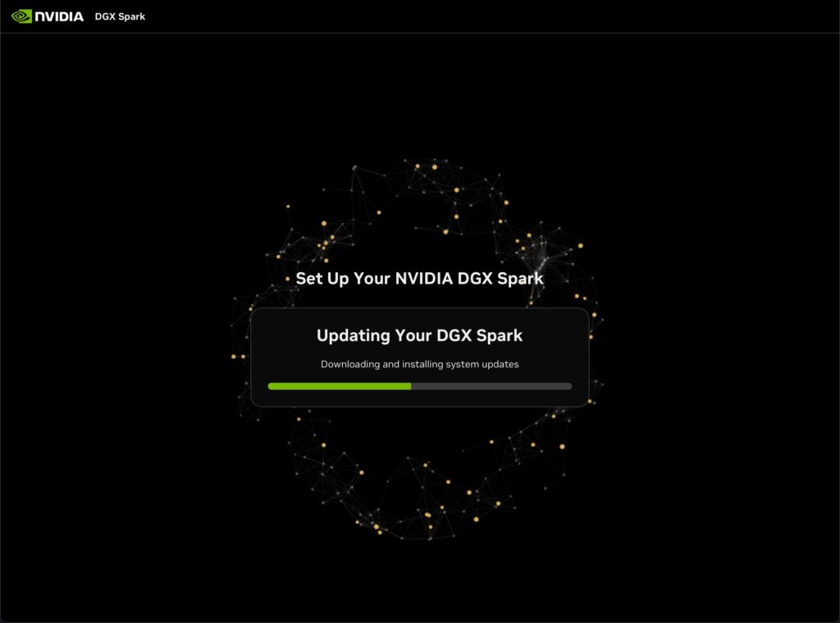Select the DGX Spark header label
The height and width of the screenshot is (623, 840).
pos(120,16)
